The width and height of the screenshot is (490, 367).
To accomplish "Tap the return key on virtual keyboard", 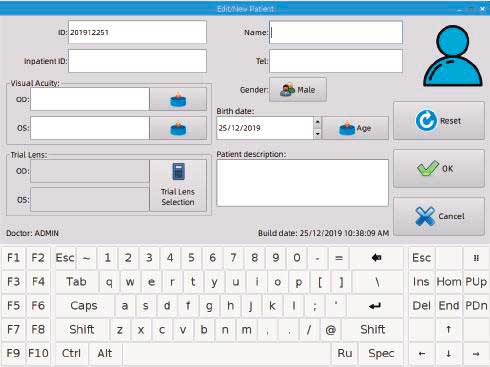I will 375,306.
